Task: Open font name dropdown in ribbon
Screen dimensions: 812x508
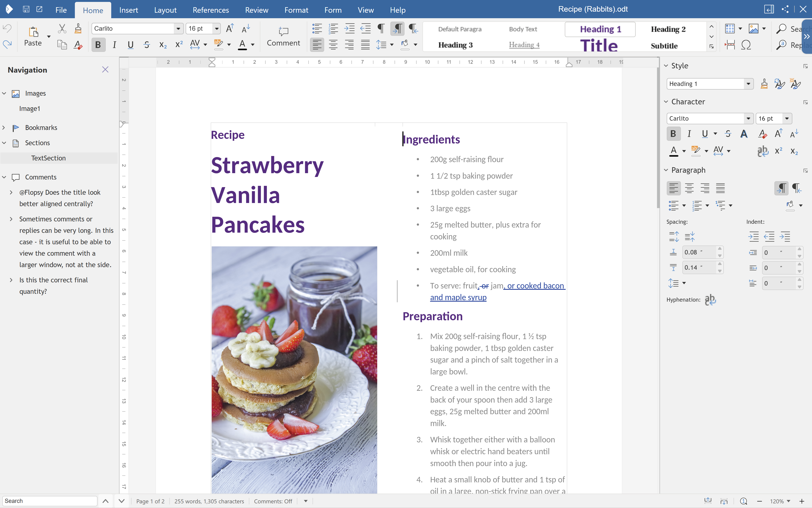Action: coord(178,29)
